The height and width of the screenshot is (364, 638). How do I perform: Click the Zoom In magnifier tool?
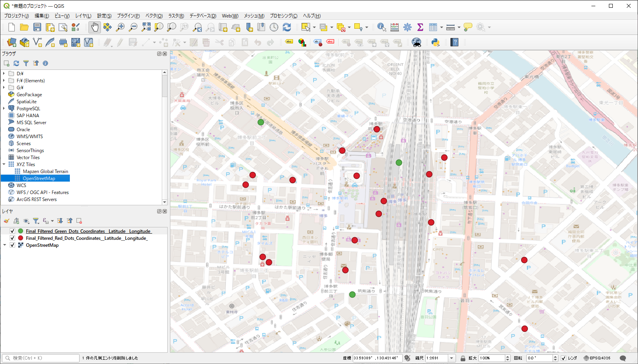[x=120, y=27]
